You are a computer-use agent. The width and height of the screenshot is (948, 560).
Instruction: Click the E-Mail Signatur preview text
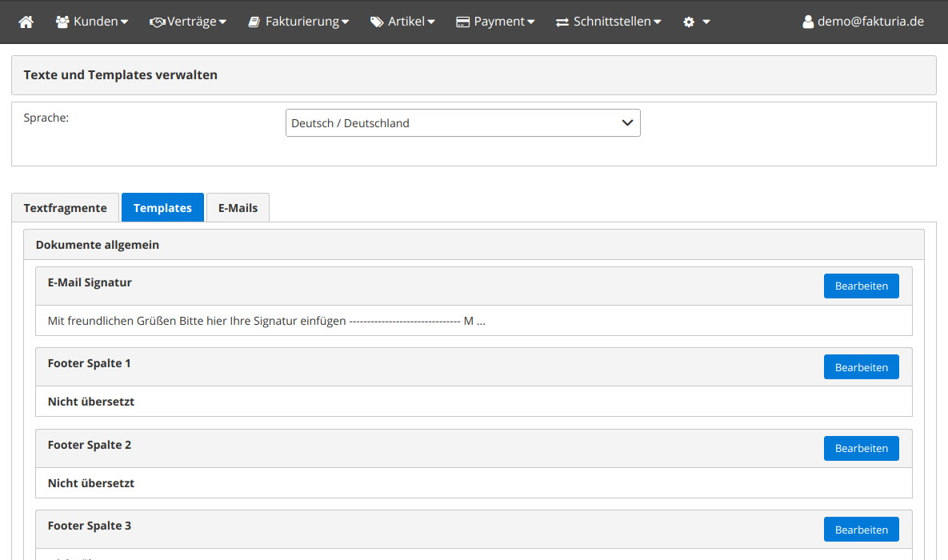click(x=266, y=321)
